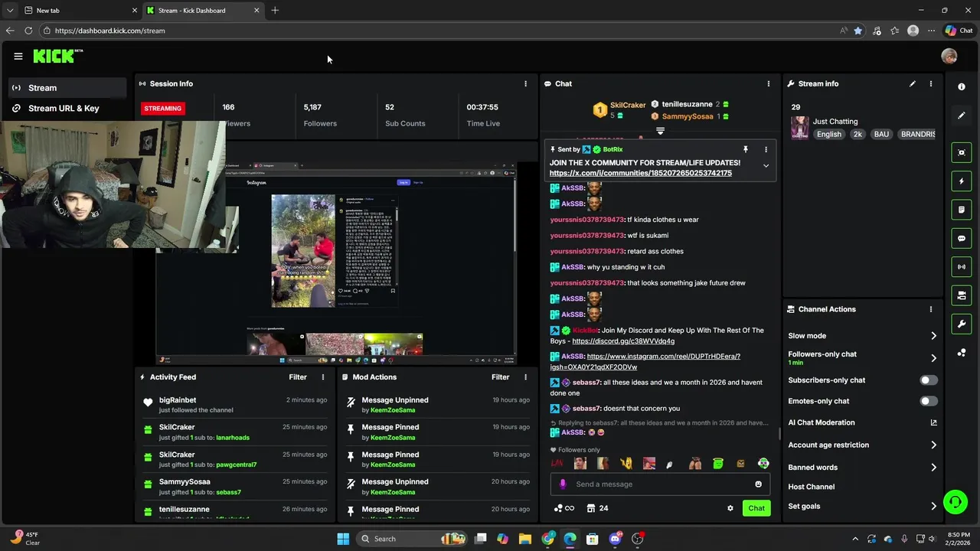Click the lightning bolt icon in right sidebar
The height and width of the screenshot is (551, 980).
[962, 181]
